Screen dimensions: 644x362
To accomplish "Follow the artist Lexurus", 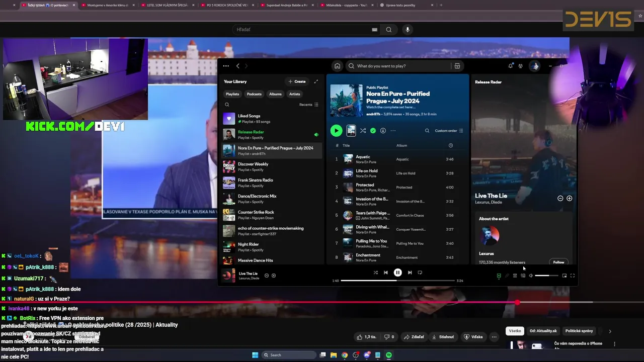I will click(558, 262).
